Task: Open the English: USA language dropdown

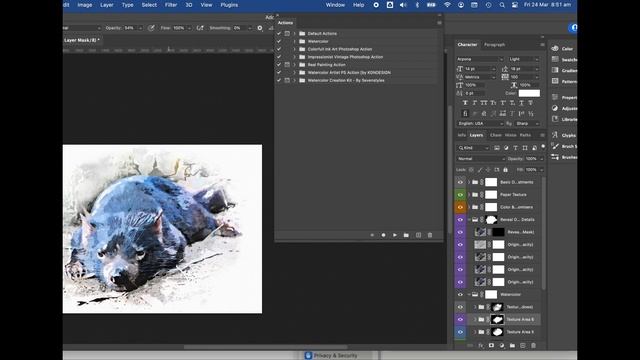Action: click(480, 123)
